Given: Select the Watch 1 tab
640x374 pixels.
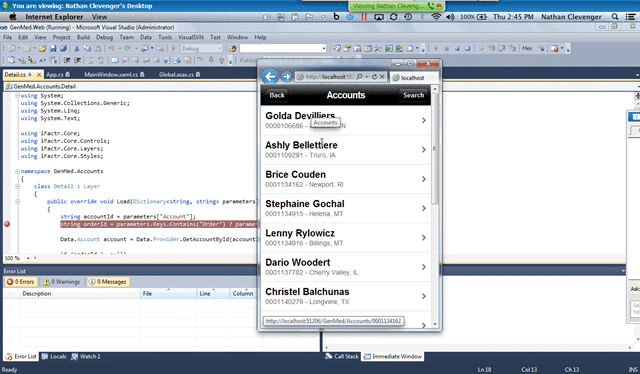Looking at the screenshot, I should (x=86, y=356).
